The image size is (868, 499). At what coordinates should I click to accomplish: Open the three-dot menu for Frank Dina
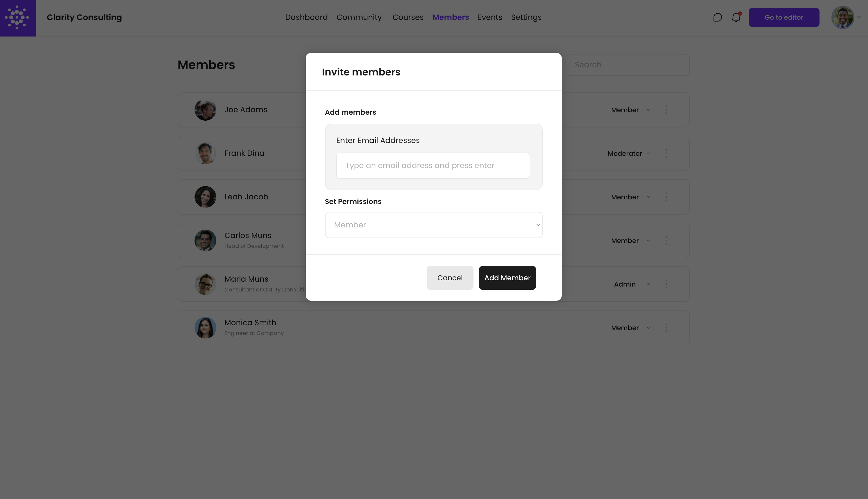(x=666, y=153)
